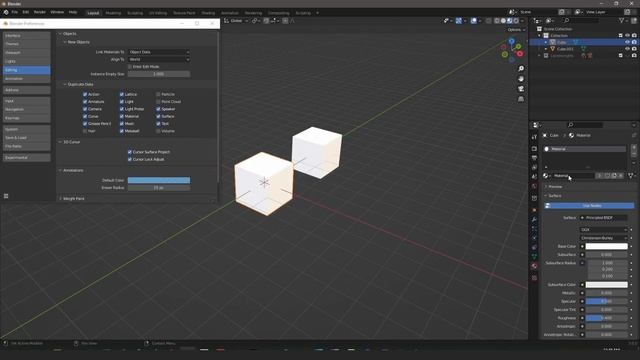Select solid viewport shading

coord(503,21)
